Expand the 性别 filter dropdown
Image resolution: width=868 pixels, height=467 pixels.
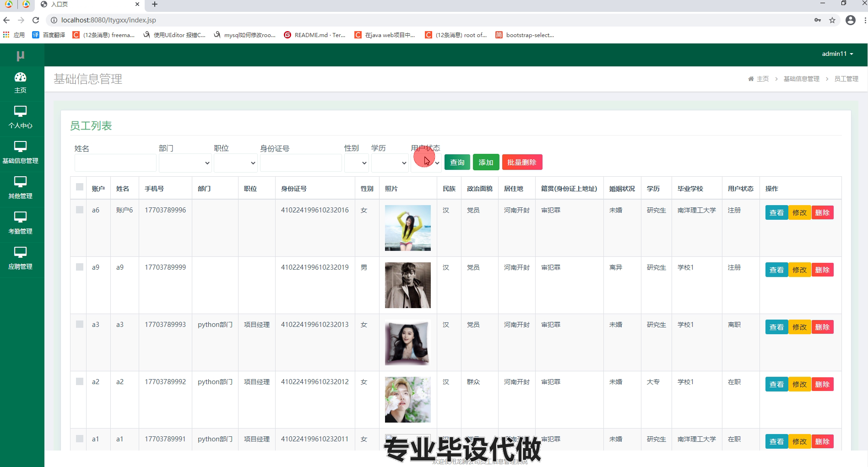coord(356,163)
